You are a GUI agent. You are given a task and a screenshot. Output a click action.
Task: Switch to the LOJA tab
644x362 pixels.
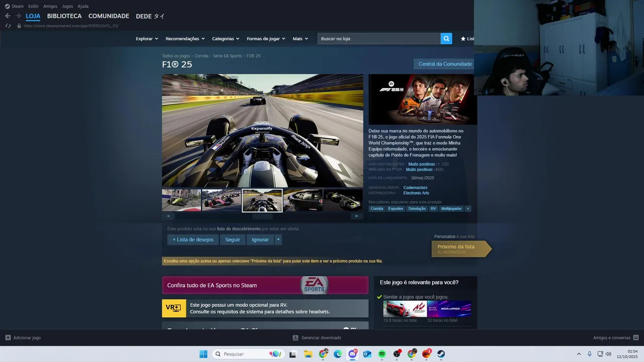pos(33,16)
